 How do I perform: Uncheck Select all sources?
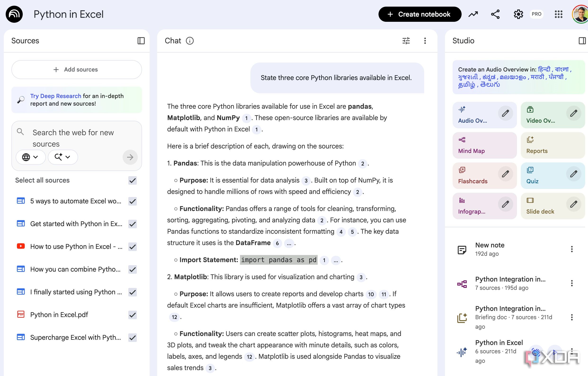click(132, 181)
